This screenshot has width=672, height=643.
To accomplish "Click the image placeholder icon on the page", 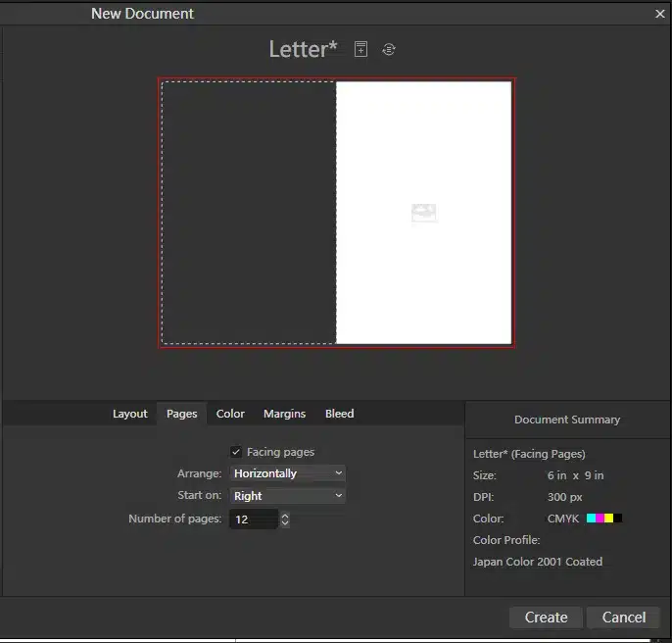I will pos(423,213).
